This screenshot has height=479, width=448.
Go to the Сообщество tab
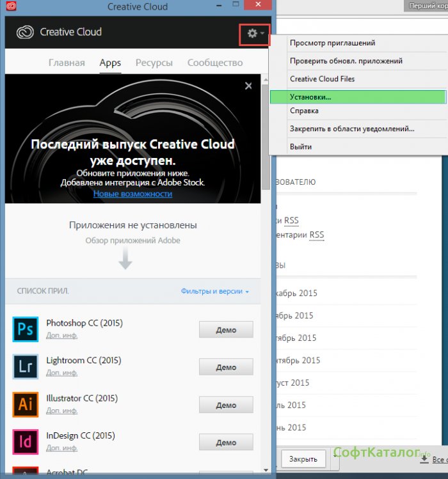click(x=215, y=63)
